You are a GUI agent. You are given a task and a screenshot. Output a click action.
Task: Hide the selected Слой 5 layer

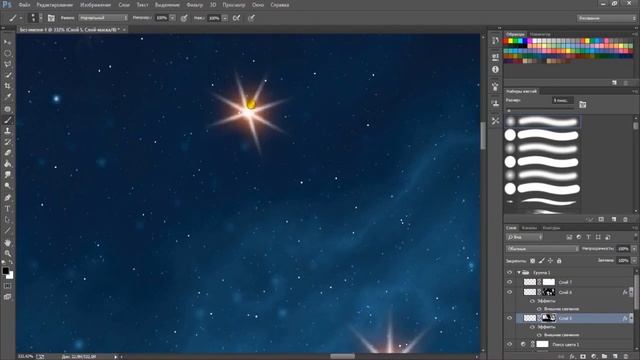(x=509, y=318)
